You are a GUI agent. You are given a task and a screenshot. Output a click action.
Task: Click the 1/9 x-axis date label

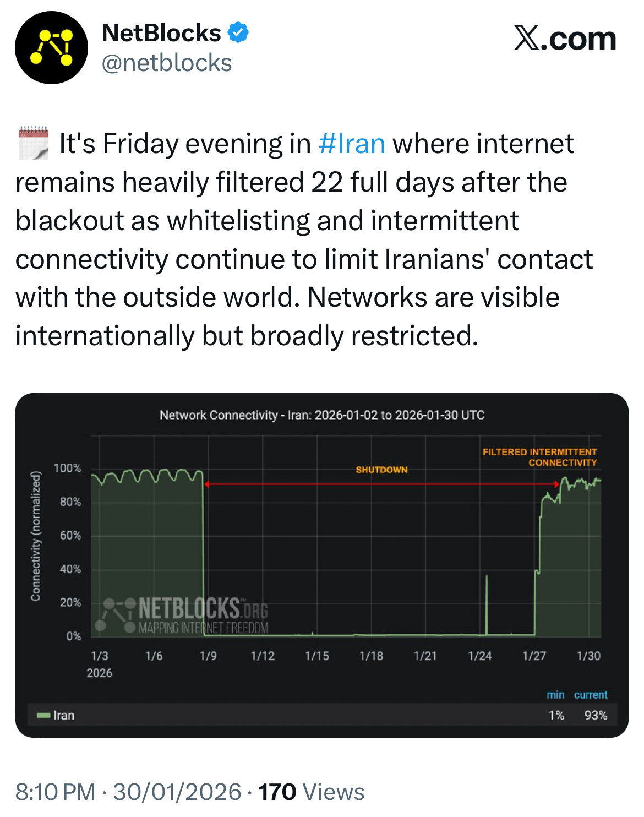(x=208, y=656)
